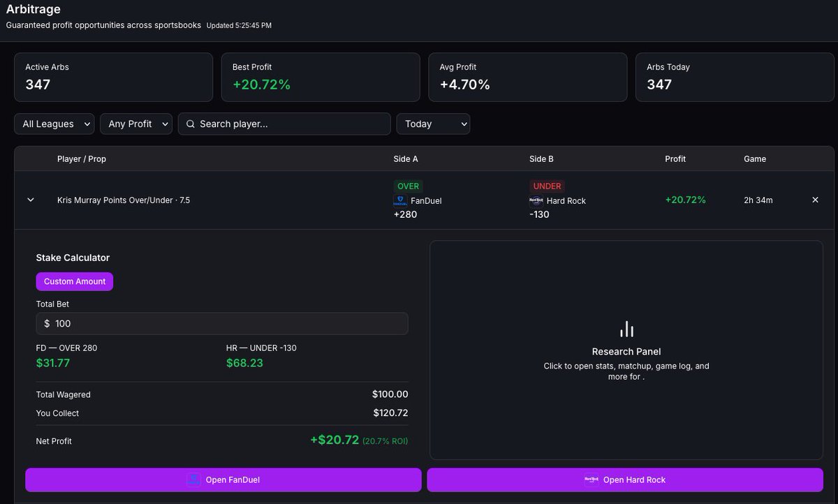Image resolution: width=838 pixels, height=504 pixels.
Task: Click the $100.00 Total Wagered value
Action: [390, 394]
